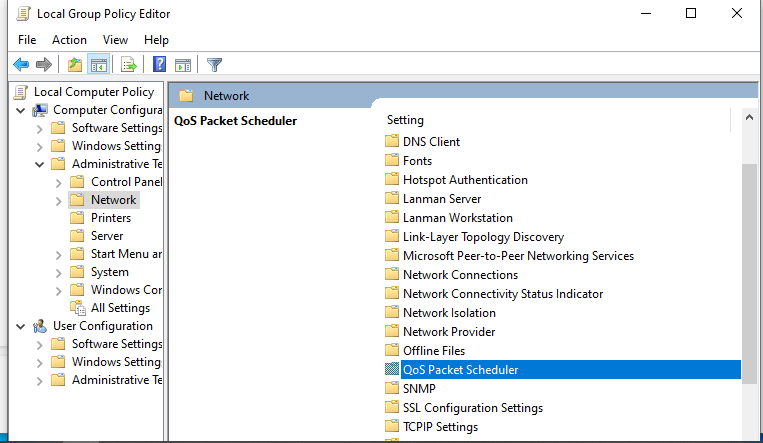Collapse the Computer Configuration tree node
This screenshot has height=443, width=763.
pyautogui.click(x=21, y=110)
